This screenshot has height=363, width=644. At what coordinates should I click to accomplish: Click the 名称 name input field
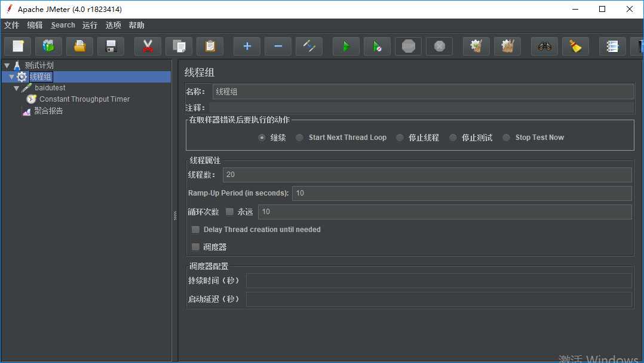coord(424,91)
